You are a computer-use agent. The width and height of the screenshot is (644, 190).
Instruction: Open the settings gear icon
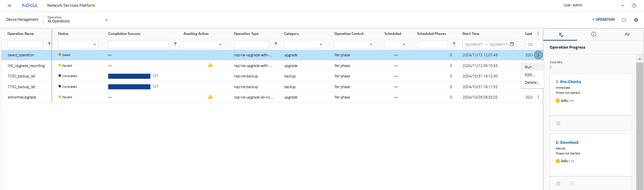point(636,20)
